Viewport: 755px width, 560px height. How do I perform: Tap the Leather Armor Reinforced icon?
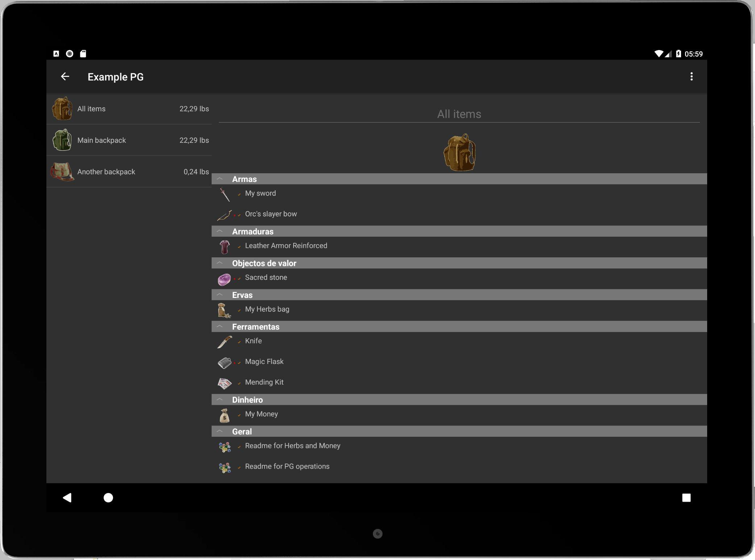(224, 247)
